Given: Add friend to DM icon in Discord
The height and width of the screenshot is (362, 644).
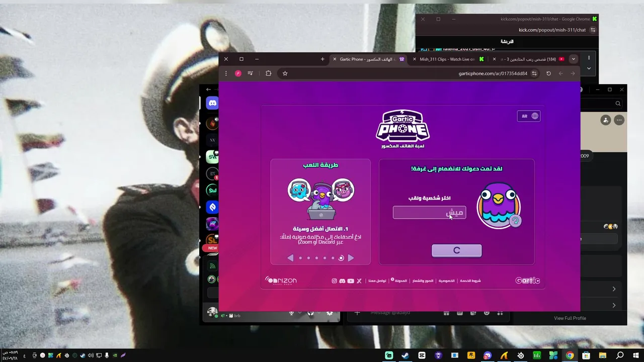Looking at the screenshot, I should 606,120.
